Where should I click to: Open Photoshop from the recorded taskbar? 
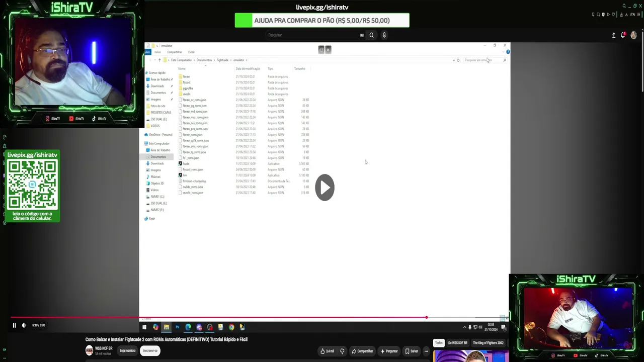tap(177, 327)
